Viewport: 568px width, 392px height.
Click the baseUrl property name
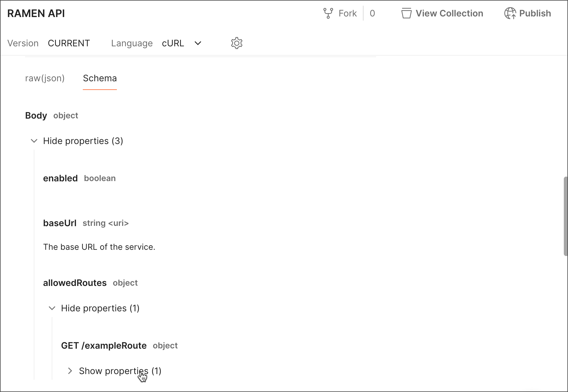(x=59, y=223)
